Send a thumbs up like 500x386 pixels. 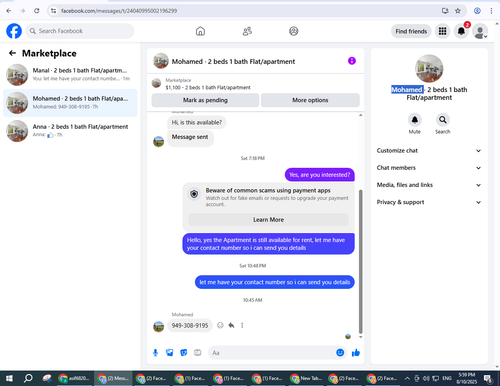356,353
